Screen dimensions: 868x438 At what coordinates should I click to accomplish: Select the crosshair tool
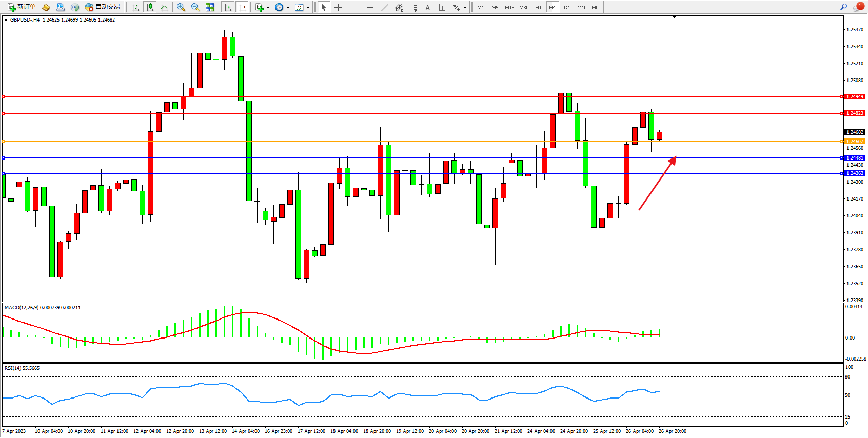(339, 7)
